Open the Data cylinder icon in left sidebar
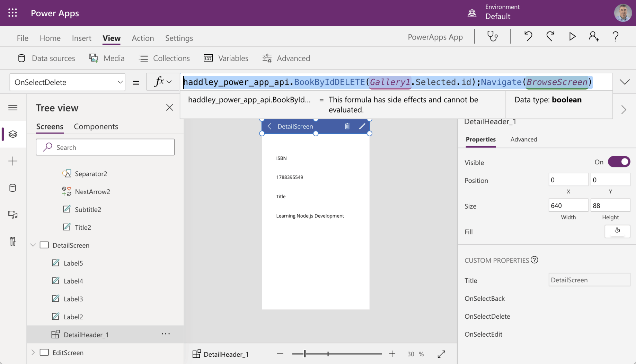The height and width of the screenshot is (364, 636). [x=13, y=188]
